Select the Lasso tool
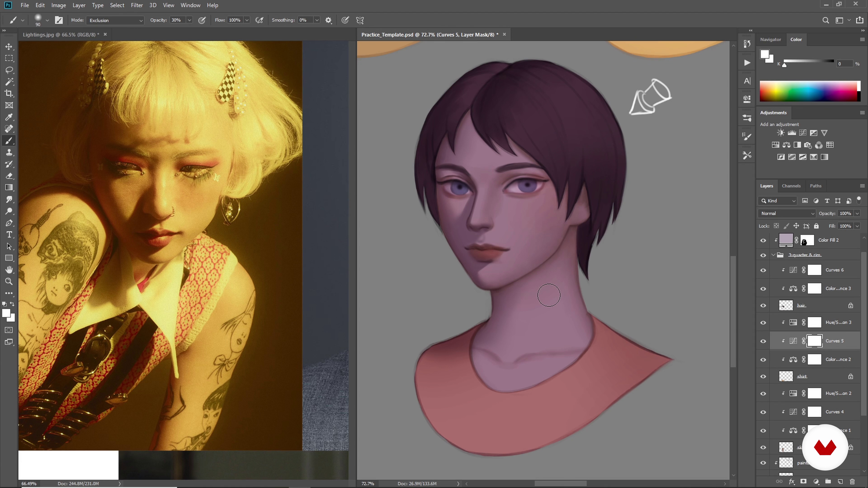This screenshot has height=488, width=868. 9,70
